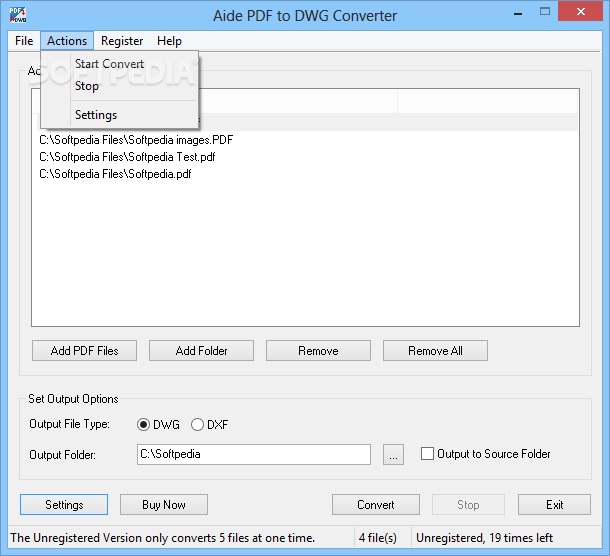
Task: Choose Settings from the Actions dropdown menu
Action: [x=96, y=115]
